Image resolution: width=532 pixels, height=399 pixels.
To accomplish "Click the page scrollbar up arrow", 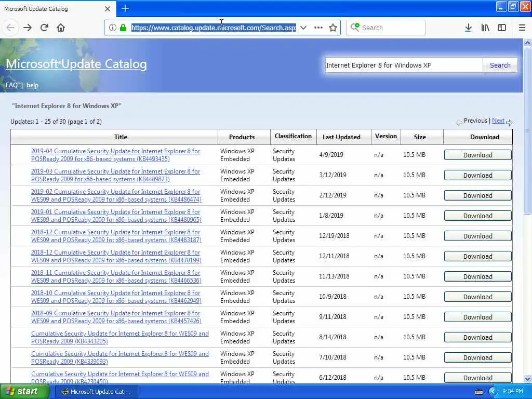I will pos(527,43).
